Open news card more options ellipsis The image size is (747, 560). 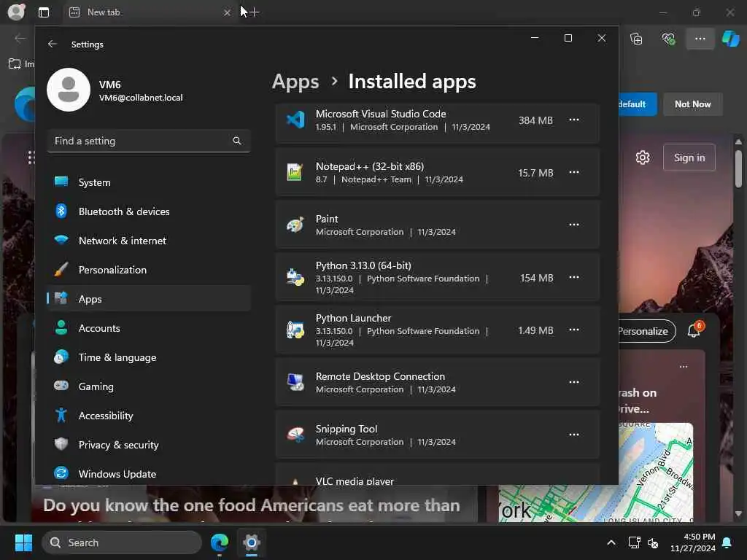pos(683,367)
